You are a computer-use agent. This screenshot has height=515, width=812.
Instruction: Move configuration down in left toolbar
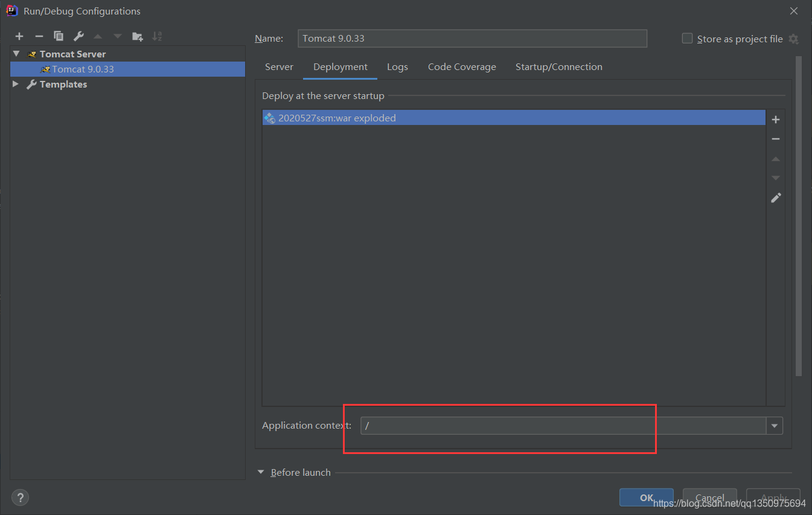(118, 36)
